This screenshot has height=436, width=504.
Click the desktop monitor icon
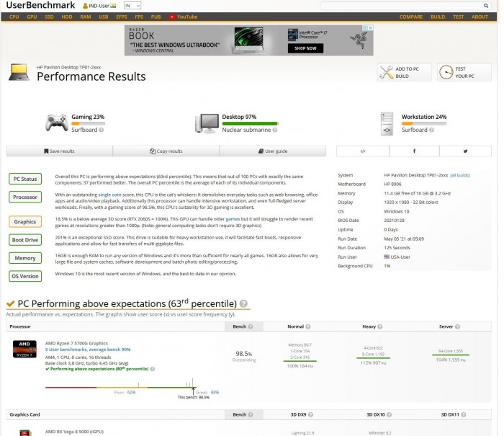[x=209, y=123]
